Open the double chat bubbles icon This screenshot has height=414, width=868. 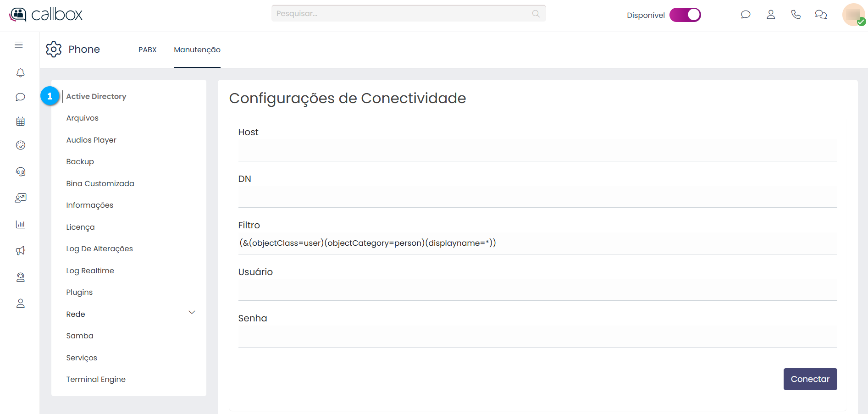pyautogui.click(x=820, y=15)
